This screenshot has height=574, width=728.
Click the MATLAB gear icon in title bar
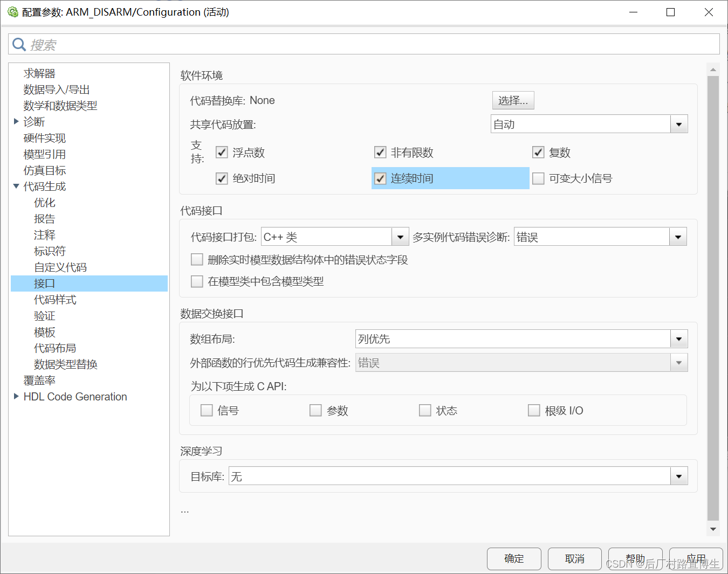click(x=13, y=12)
